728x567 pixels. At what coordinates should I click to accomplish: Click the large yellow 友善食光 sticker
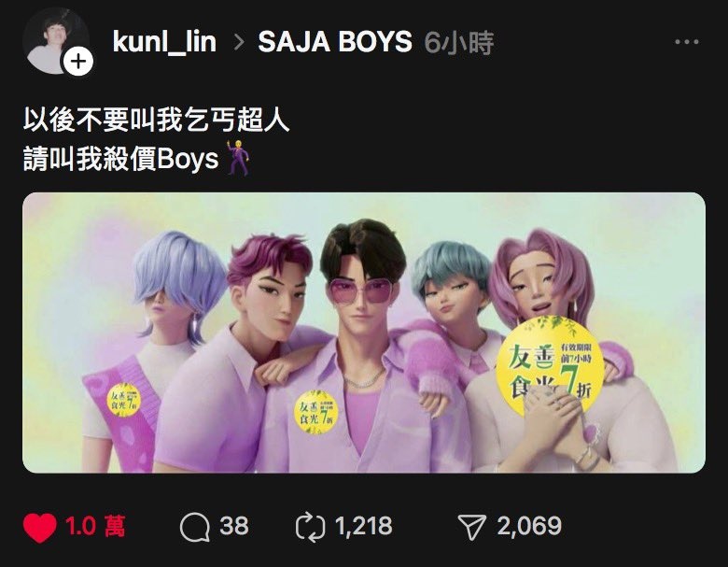(550, 365)
